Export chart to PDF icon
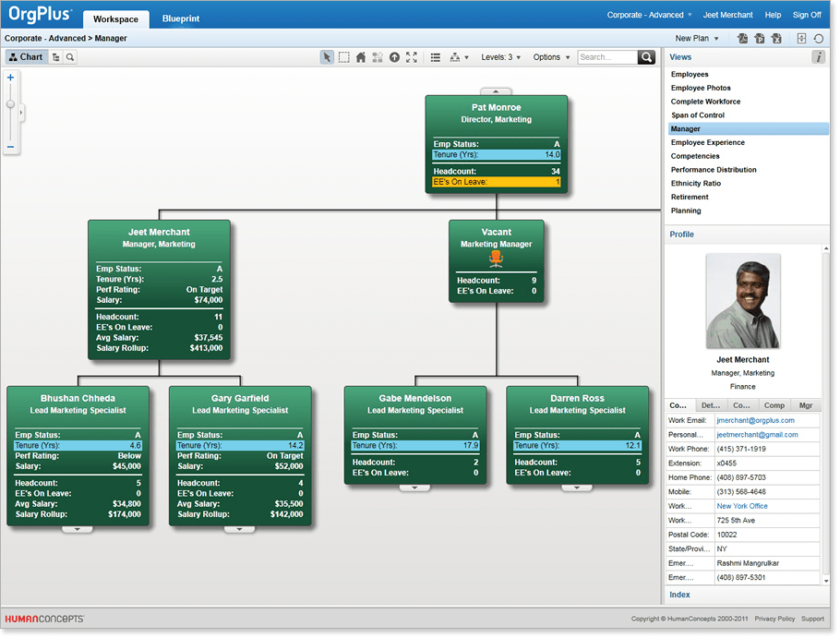Screen dimensions: 840x638 pos(742,39)
